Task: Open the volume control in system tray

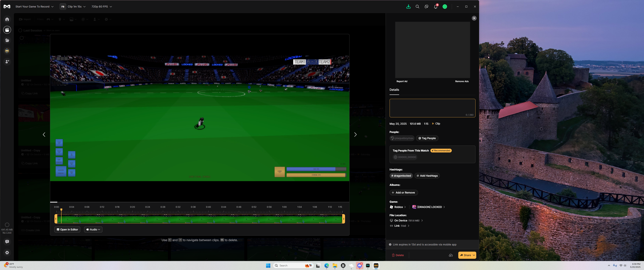Action: pyautogui.click(x=625, y=265)
